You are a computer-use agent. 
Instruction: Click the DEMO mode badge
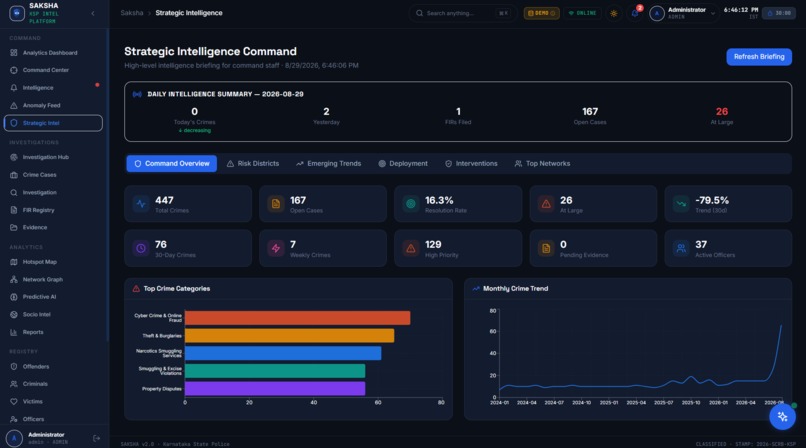(541, 13)
